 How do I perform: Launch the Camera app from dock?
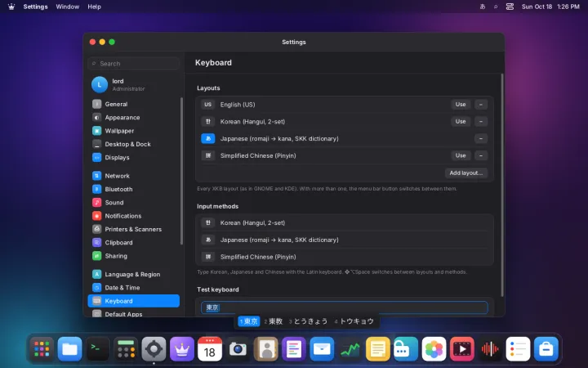pos(238,349)
